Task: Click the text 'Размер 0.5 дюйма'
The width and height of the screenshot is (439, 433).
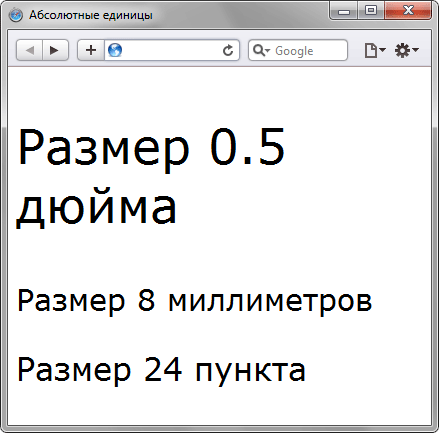Action: pos(151,177)
